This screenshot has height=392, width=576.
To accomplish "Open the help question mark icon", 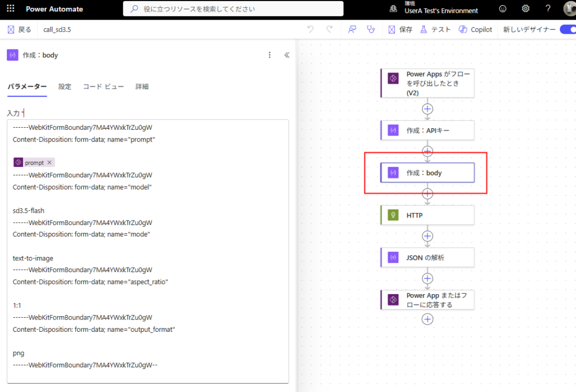I will [x=548, y=9].
